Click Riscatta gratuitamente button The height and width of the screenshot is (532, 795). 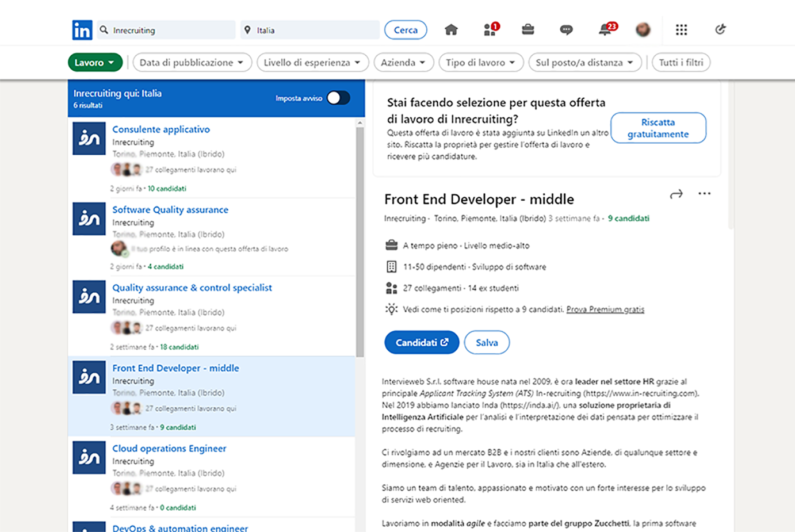click(658, 128)
